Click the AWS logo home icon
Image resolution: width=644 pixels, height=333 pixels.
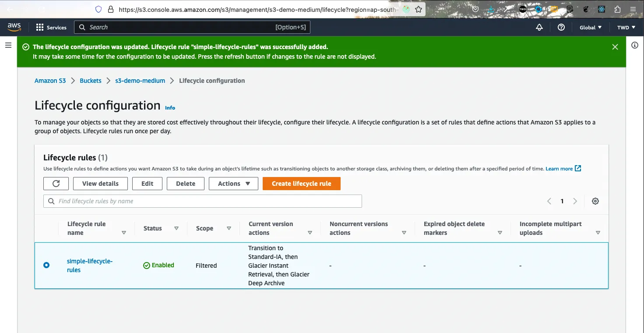click(14, 27)
